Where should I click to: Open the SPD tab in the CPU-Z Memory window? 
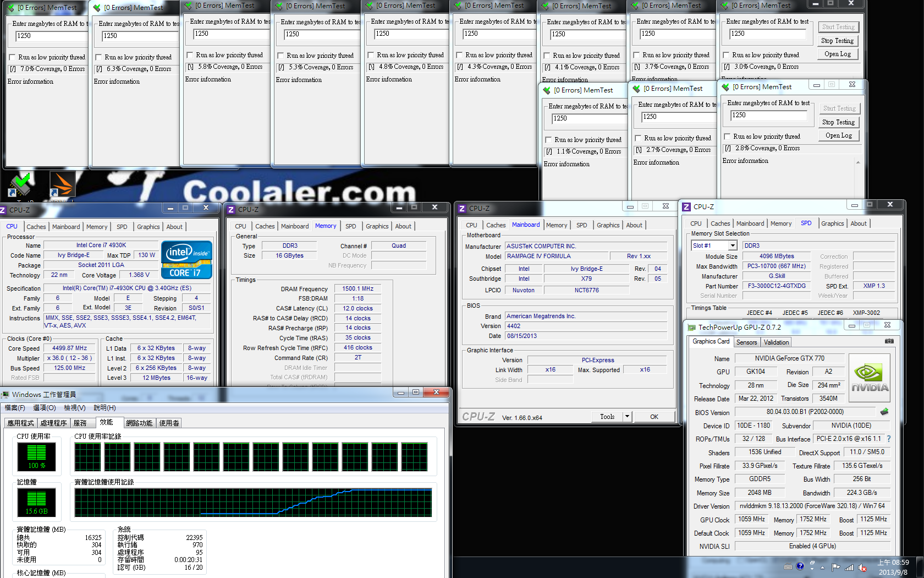pos(350,226)
